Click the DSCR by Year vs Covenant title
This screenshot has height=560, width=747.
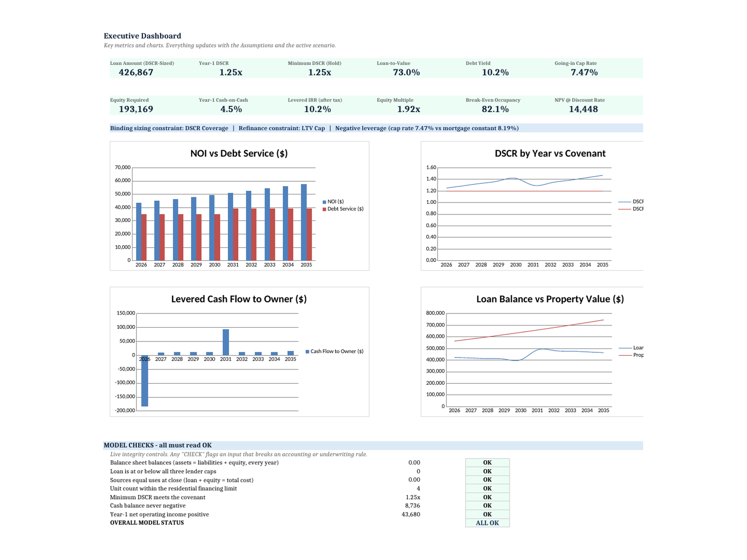tap(550, 153)
